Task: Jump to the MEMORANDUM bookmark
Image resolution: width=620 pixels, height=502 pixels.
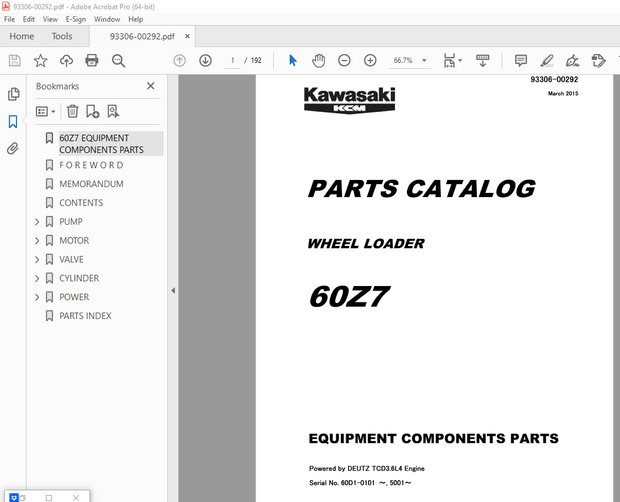Action: [x=91, y=184]
